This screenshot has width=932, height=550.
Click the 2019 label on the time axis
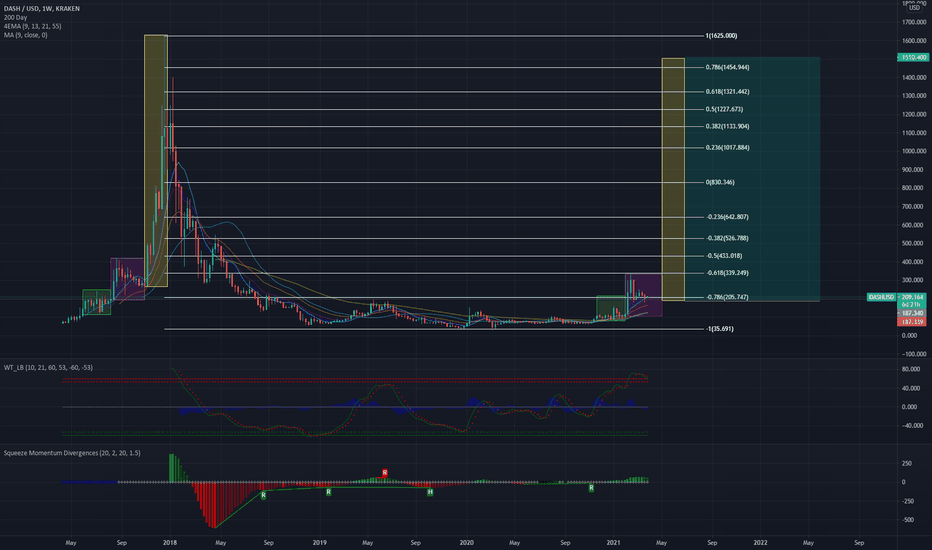tap(320, 542)
